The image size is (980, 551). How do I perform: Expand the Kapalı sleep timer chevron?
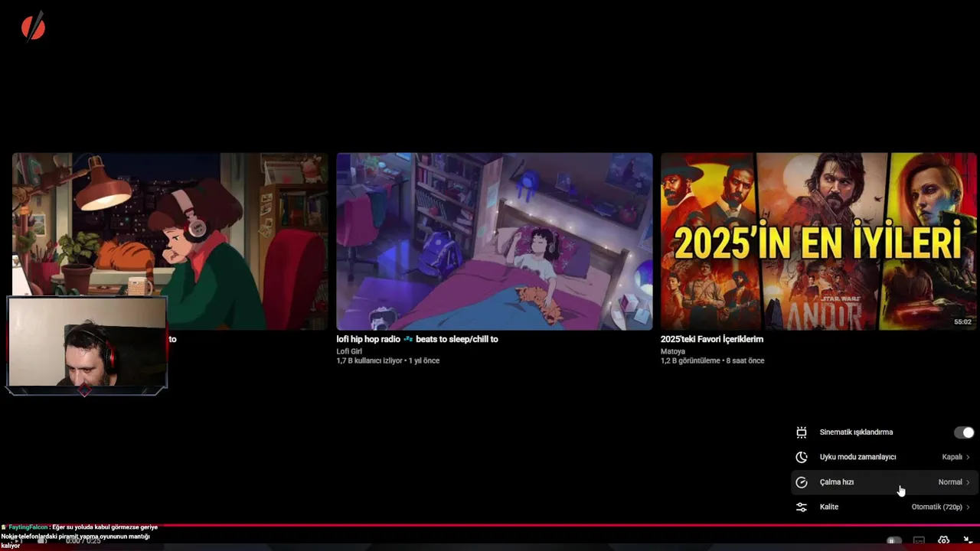[x=968, y=457]
